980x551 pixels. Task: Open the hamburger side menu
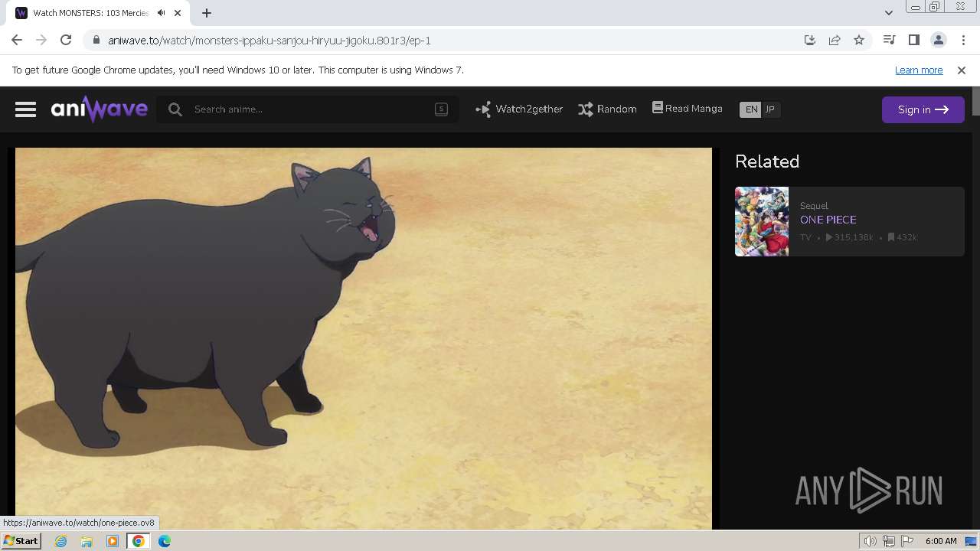[25, 109]
